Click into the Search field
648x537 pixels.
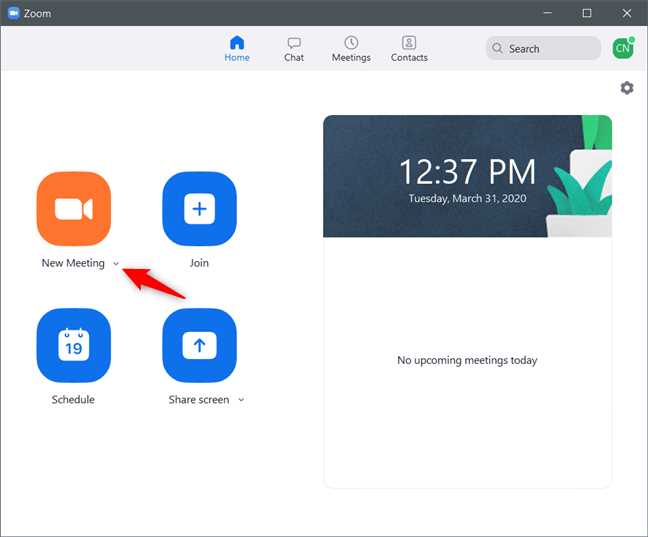point(543,48)
